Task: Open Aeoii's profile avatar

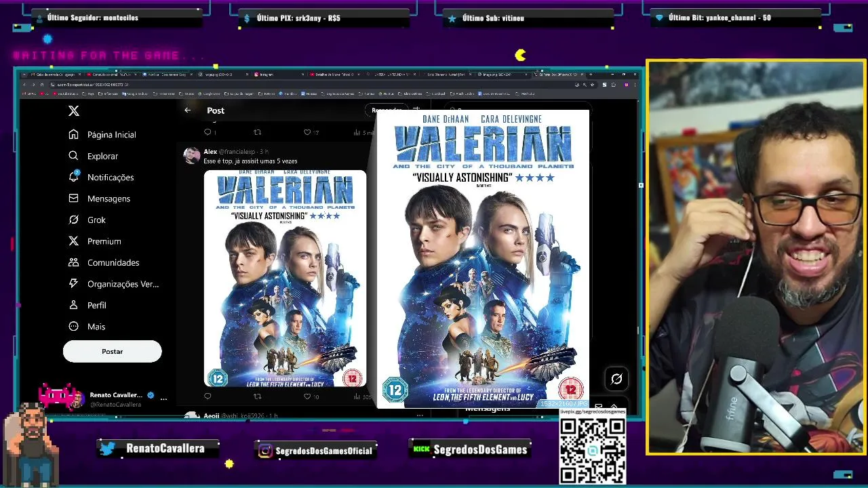Action: [x=191, y=416]
